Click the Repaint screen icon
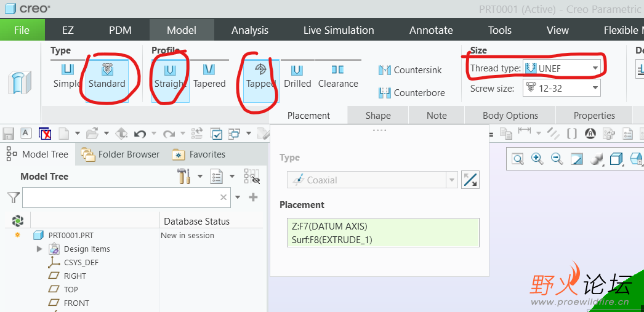The image size is (644, 312). pyautogui.click(x=576, y=159)
